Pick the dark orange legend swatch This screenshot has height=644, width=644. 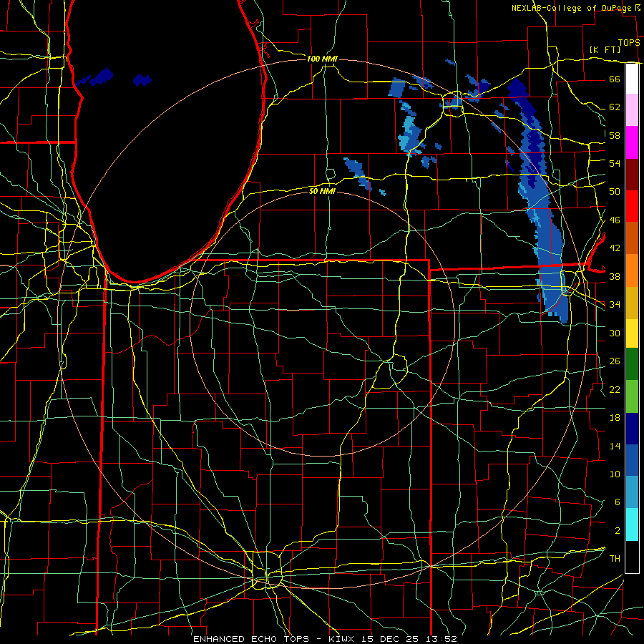click(x=632, y=238)
